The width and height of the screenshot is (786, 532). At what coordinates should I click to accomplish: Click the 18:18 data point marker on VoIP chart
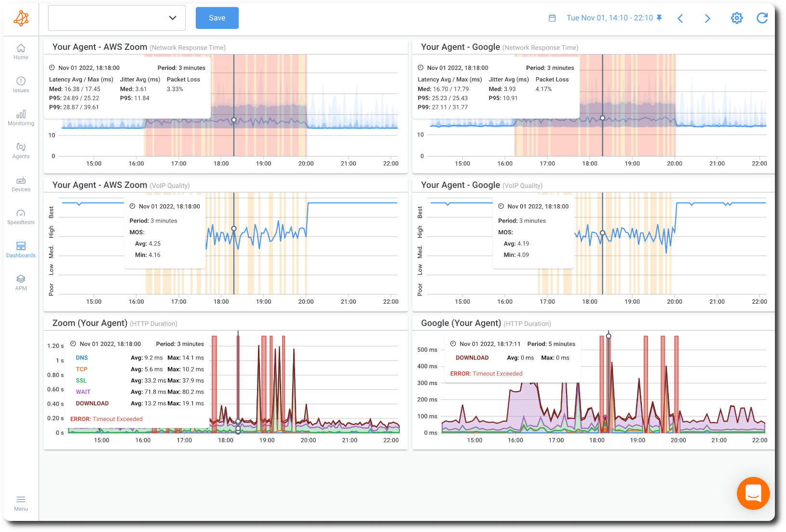[x=234, y=228]
